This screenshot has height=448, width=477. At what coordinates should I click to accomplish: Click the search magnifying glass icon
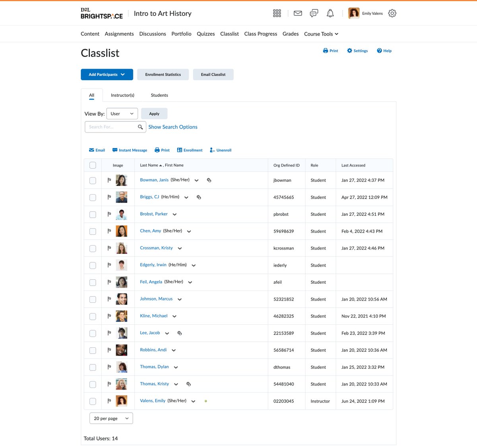[x=140, y=127]
